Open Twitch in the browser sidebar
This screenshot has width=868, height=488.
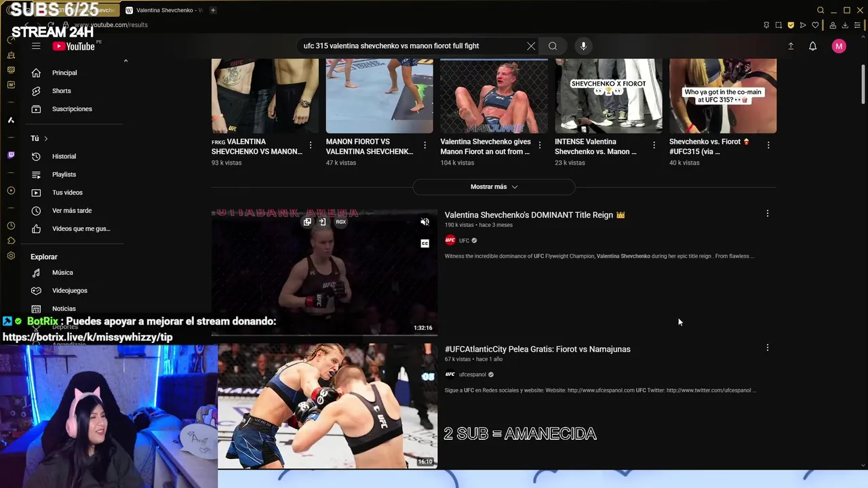tap(11, 155)
